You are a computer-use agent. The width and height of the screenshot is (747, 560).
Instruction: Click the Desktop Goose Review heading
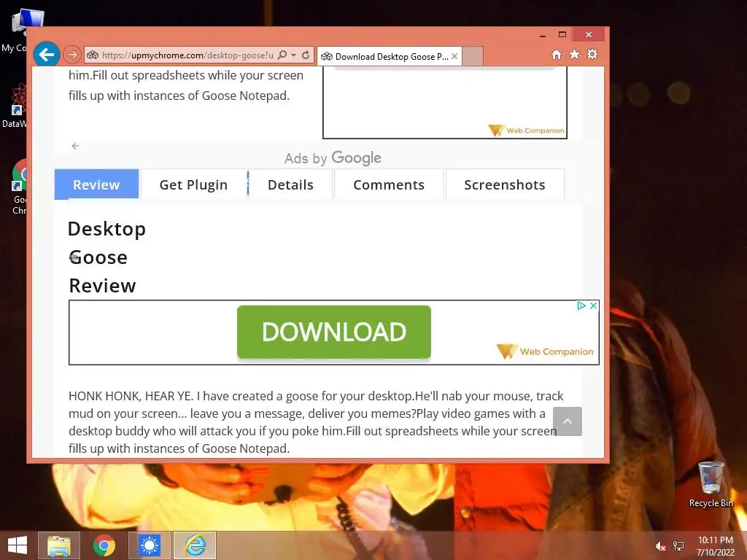[107, 257]
